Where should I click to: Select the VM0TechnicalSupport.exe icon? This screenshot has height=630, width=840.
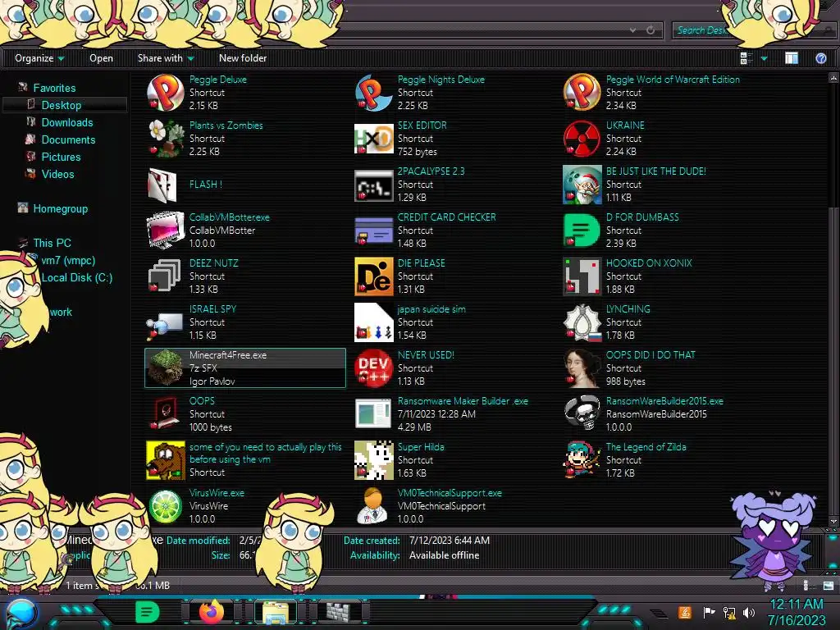coord(373,506)
